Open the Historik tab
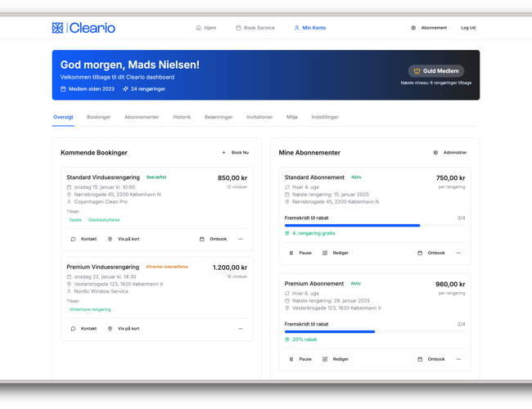532x409 pixels. click(x=182, y=117)
